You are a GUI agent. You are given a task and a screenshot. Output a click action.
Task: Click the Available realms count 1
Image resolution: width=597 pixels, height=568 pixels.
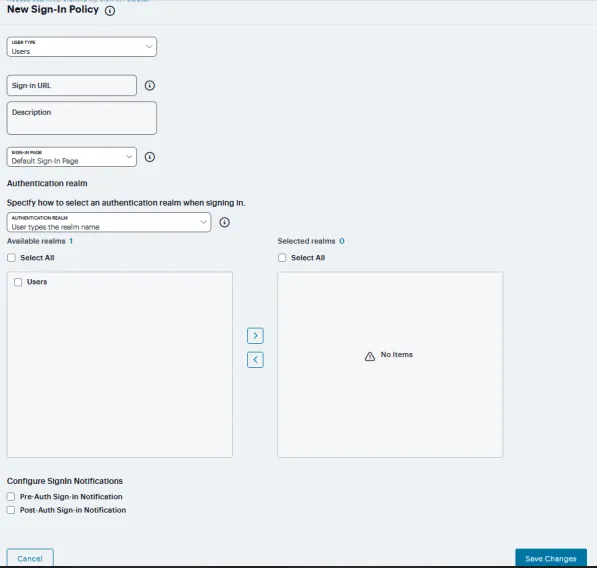71,241
